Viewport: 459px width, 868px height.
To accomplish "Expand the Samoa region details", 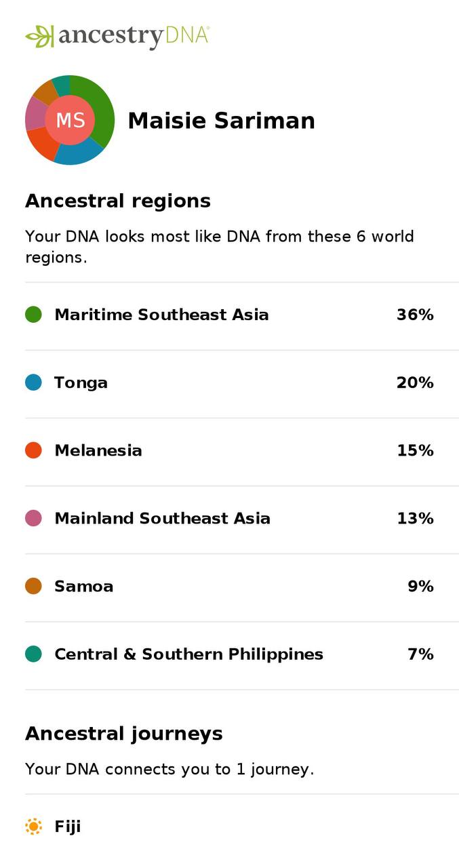I will [x=83, y=586].
